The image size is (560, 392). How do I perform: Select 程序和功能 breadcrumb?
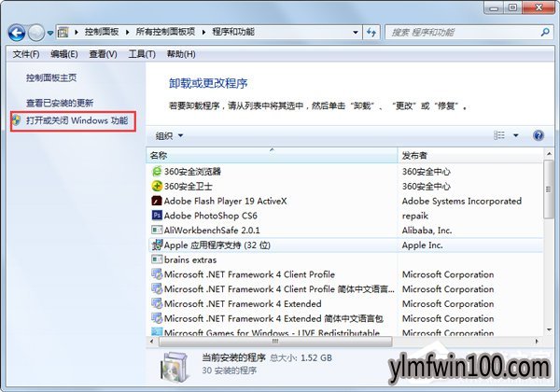click(233, 32)
